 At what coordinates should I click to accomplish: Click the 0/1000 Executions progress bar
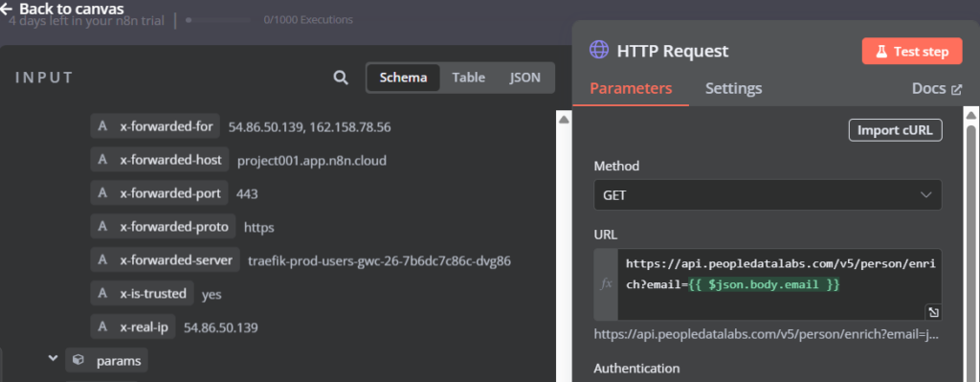(219, 20)
